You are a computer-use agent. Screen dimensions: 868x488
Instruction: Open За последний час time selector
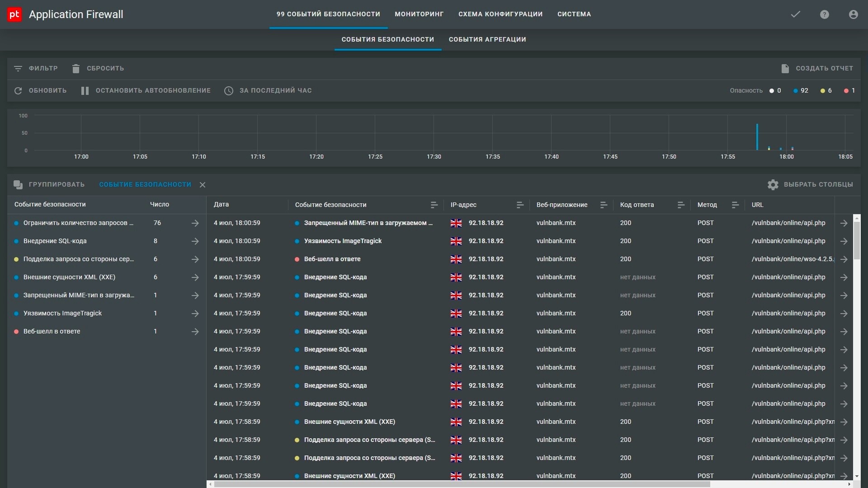[268, 91]
